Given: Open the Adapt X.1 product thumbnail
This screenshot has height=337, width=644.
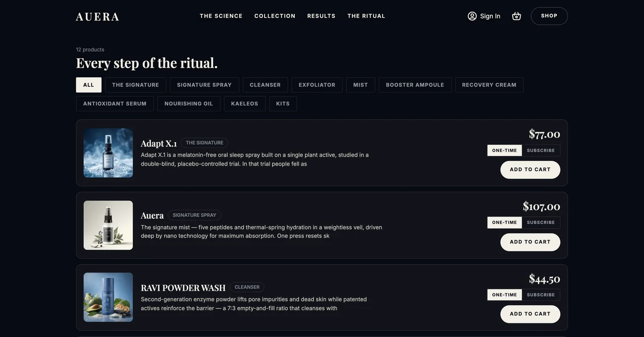Looking at the screenshot, I should coord(108,153).
